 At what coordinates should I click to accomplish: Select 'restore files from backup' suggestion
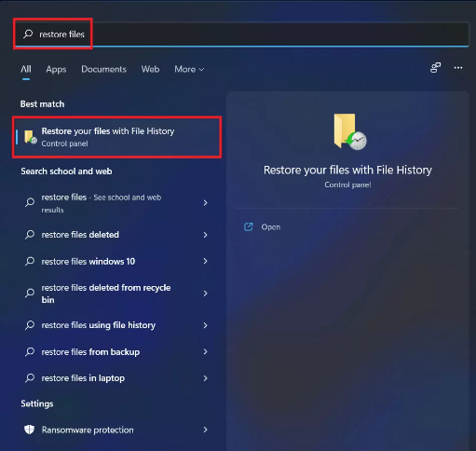(x=116, y=351)
